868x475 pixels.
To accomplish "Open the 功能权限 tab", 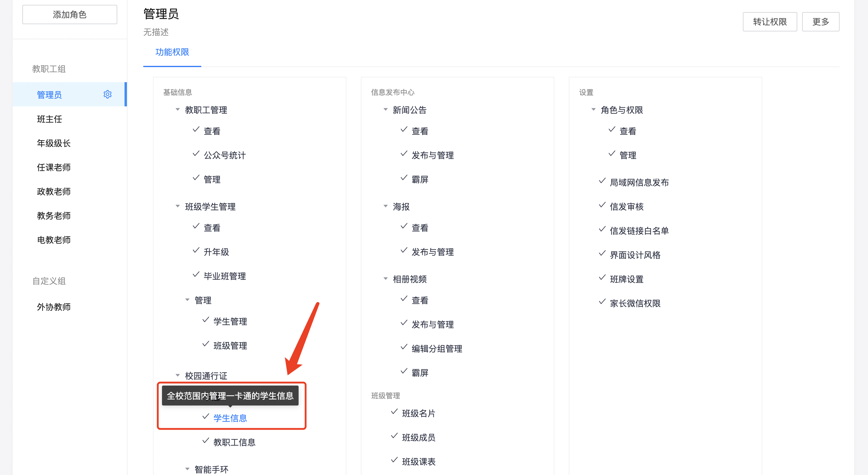I will [x=172, y=52].
